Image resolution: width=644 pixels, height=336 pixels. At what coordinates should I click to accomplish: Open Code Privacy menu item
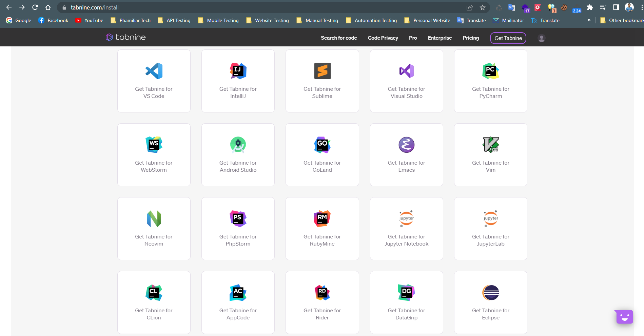coord(383,38)
